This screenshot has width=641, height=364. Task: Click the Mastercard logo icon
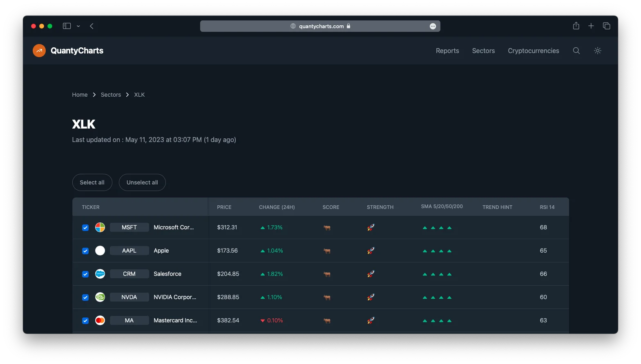(x=100, y=320)
